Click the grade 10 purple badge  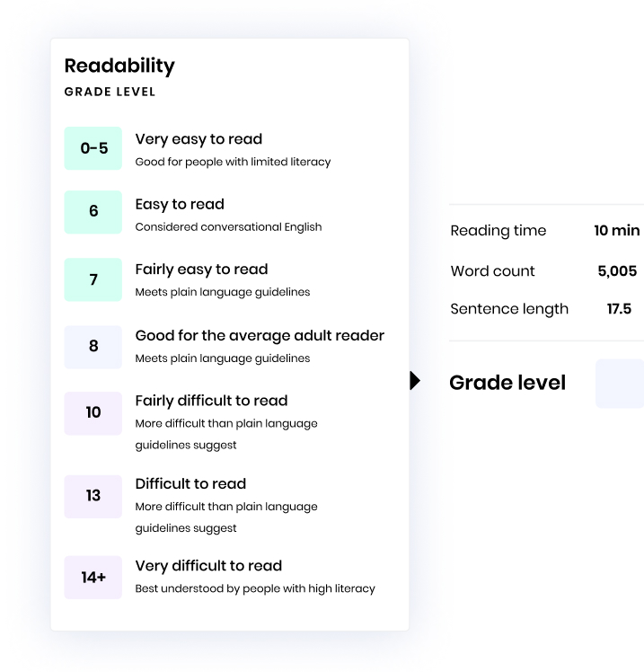[x=93, y=413]
